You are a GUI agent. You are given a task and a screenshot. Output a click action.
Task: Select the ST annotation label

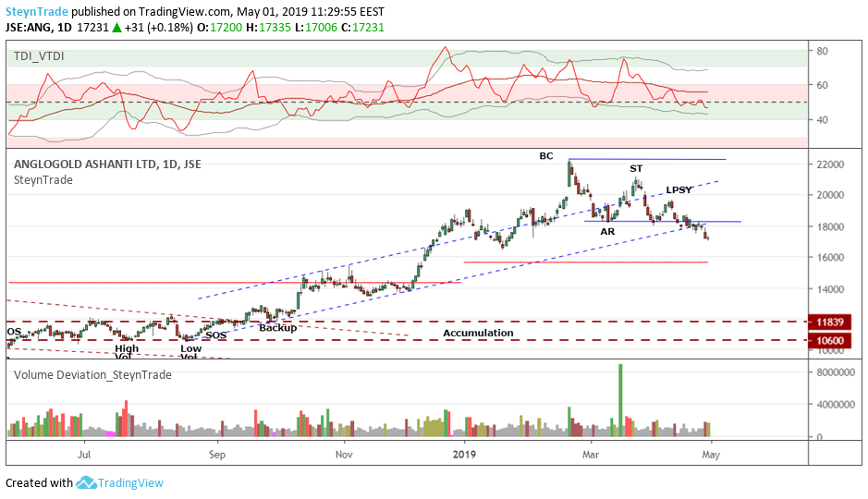(635, 169)
